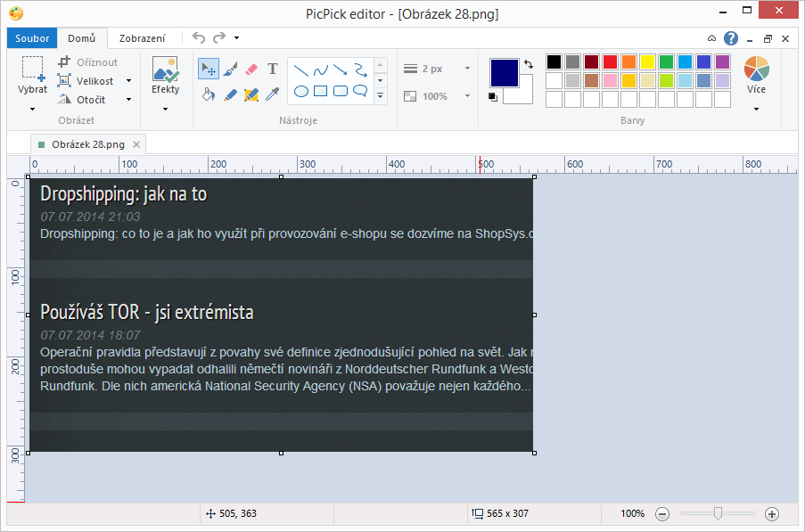Select the speech bubble shape
Screen dimensions: 805x532
[x=360, y=91]
